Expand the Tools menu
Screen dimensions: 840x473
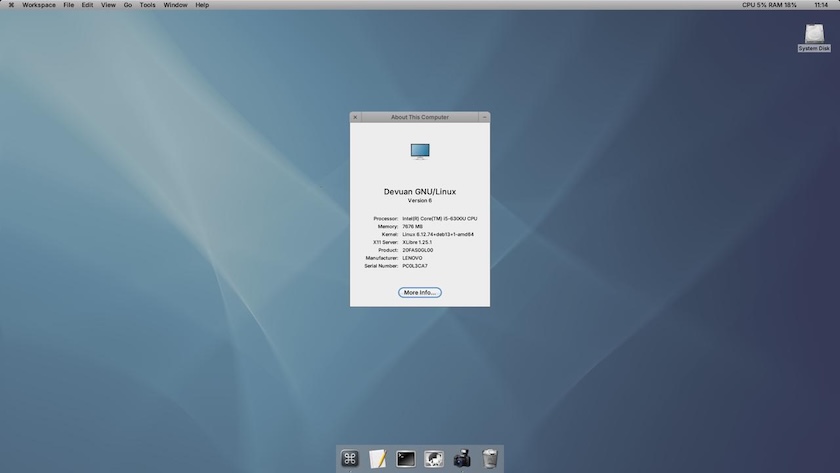pos(147,5)
